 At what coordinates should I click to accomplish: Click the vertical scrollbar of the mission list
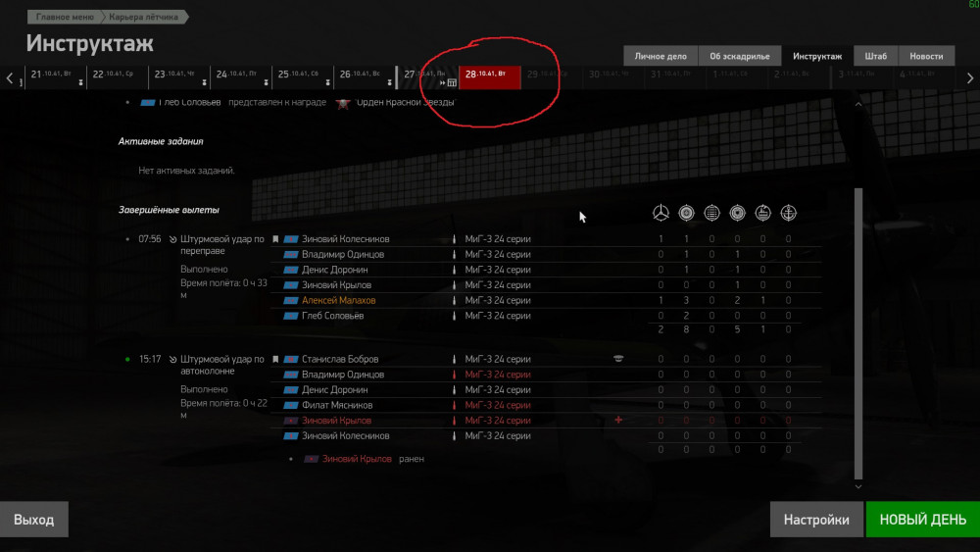[858, 333]
